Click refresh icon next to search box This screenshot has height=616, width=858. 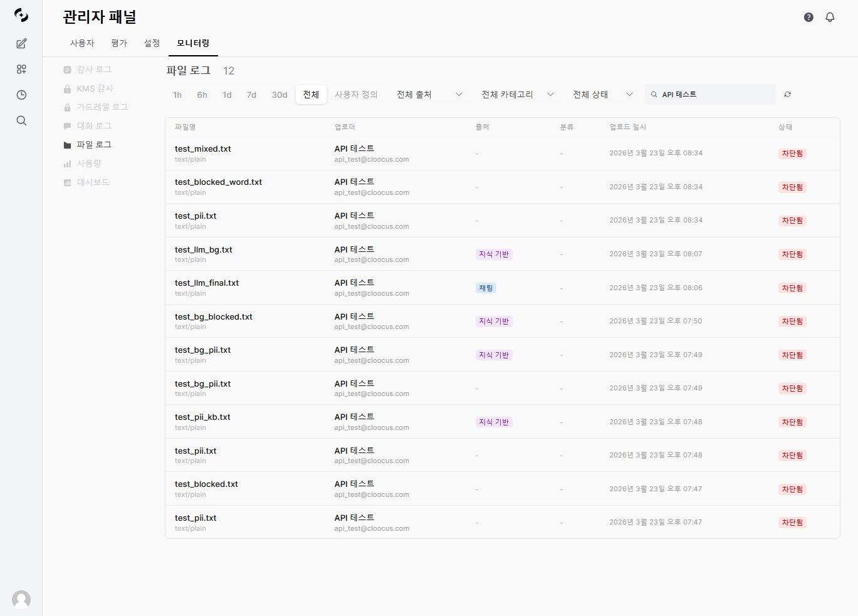point(787,95)
